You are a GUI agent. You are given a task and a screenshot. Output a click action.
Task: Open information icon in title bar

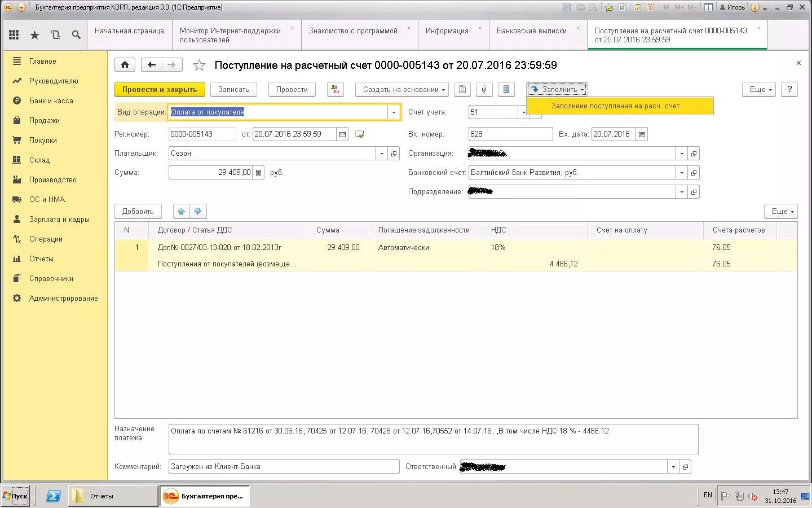click(755, 7)
